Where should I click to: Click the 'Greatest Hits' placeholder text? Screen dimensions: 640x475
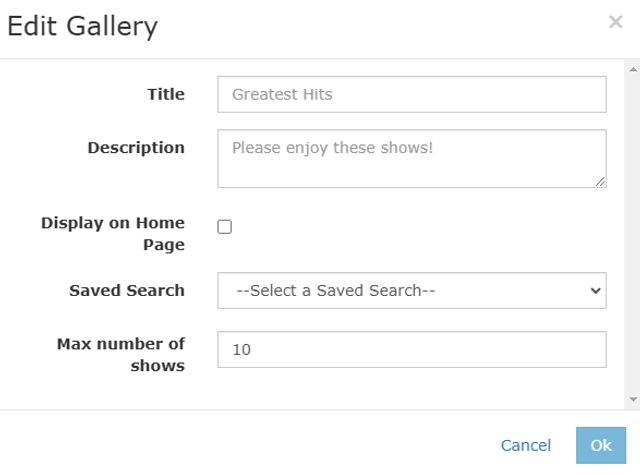[282, 95]
